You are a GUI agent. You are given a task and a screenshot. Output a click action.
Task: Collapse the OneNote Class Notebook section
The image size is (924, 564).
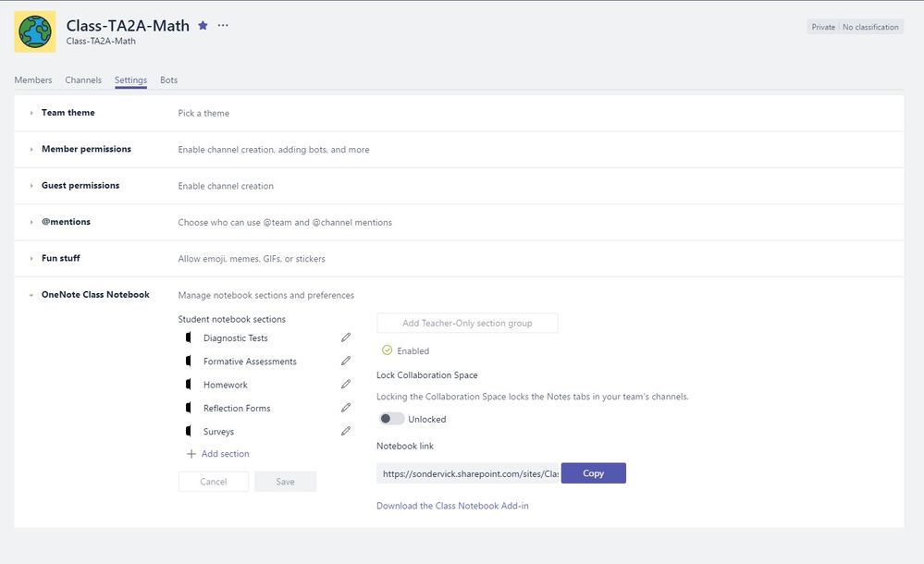tap(31, 295)
